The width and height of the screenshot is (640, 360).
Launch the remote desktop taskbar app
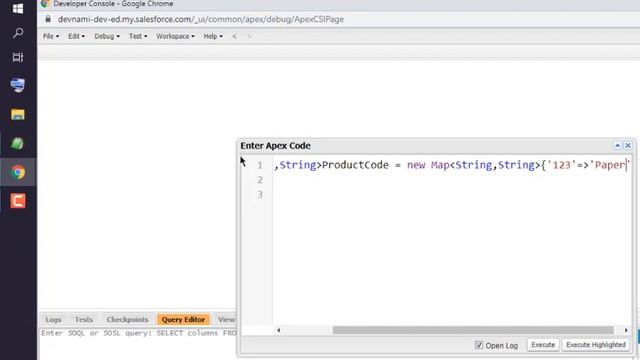[x=18, y=85]
